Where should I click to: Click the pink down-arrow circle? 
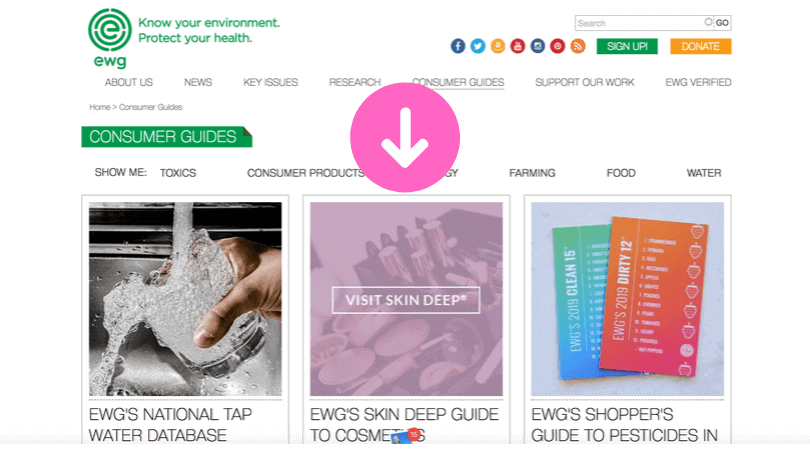point(405,137)
